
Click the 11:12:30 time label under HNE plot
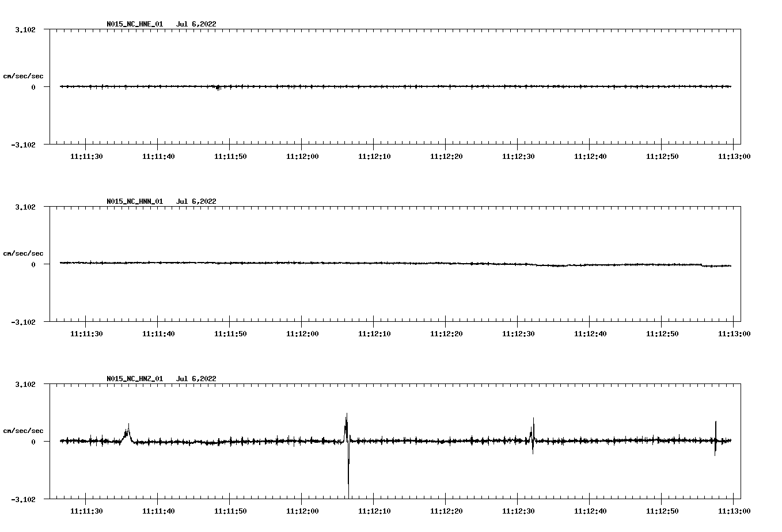518,156
